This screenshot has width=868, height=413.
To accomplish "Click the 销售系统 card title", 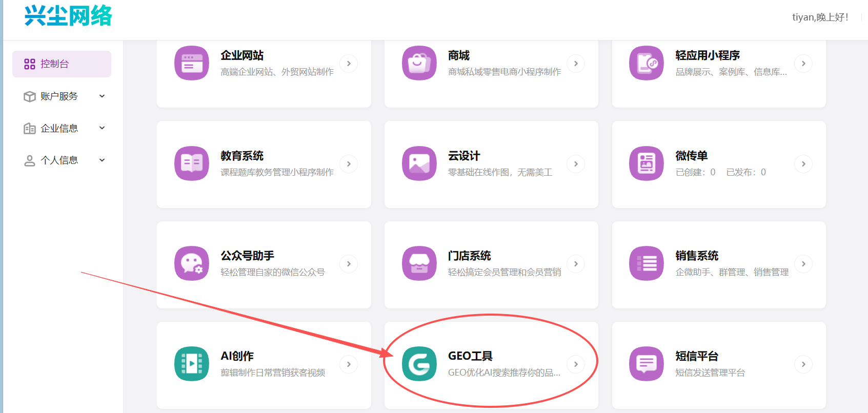I will tap(697, 256).
